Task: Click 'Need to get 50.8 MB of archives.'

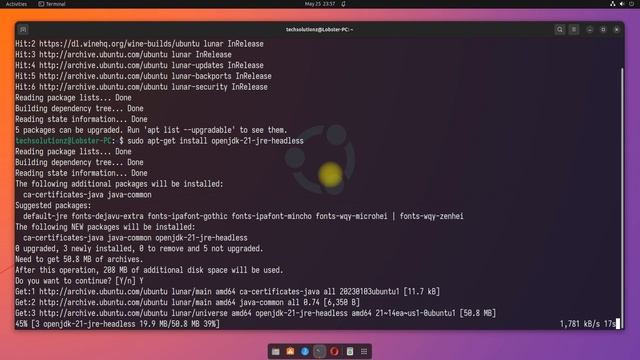Action: (x=79, y=259)
